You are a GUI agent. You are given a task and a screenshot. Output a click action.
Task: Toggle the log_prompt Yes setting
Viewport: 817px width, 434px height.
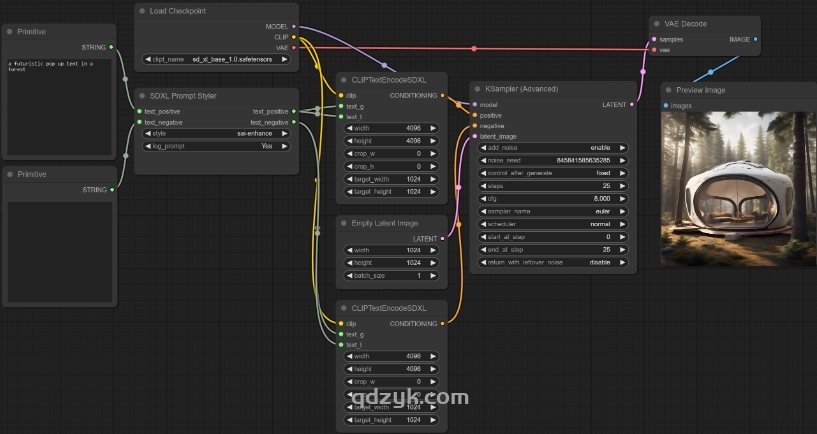[216, 146]
